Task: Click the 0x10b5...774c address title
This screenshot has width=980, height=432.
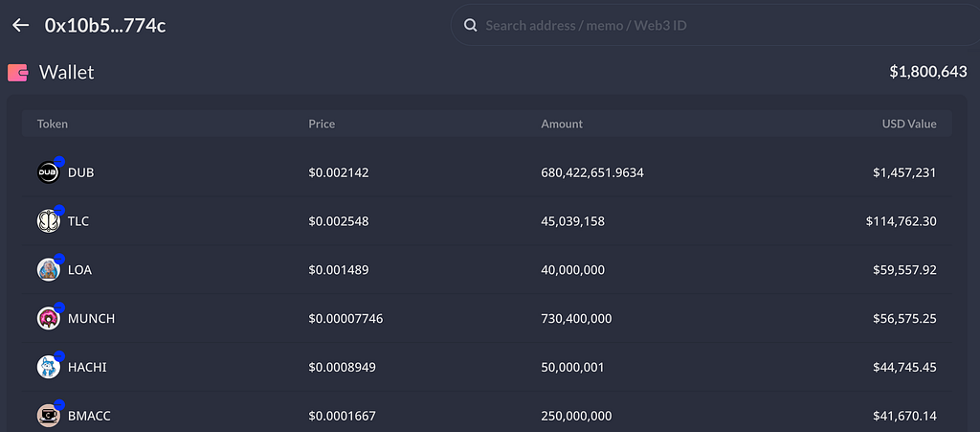Action: point(105,26)
